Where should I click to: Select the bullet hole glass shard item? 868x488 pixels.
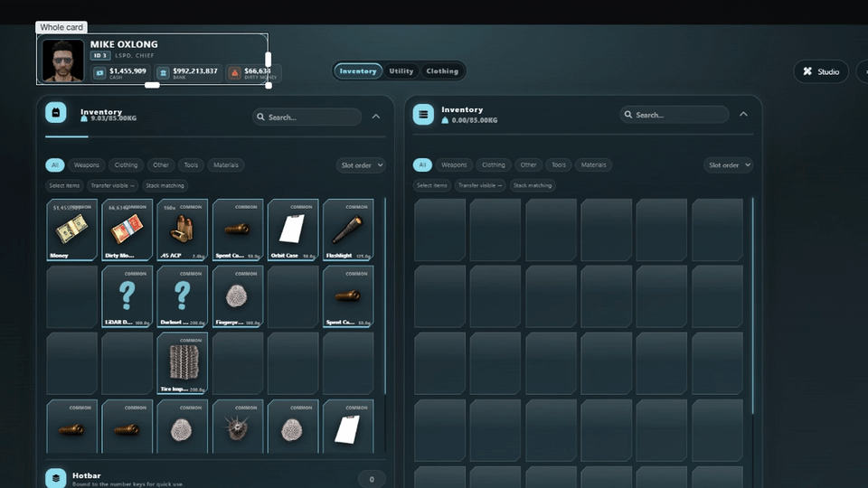tap(238, 427)
